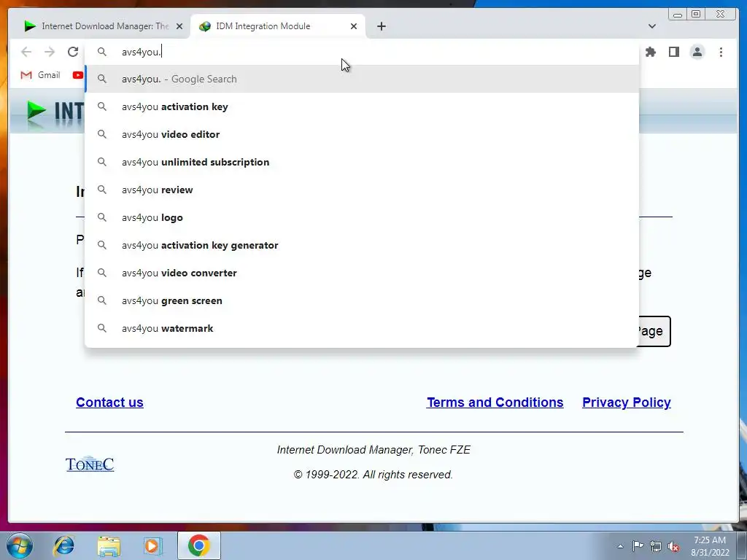Image resolution: width=747 pixels, height=560 pixels.
Task: Reload the page with the refresh icon
Action: click(73, 52)
